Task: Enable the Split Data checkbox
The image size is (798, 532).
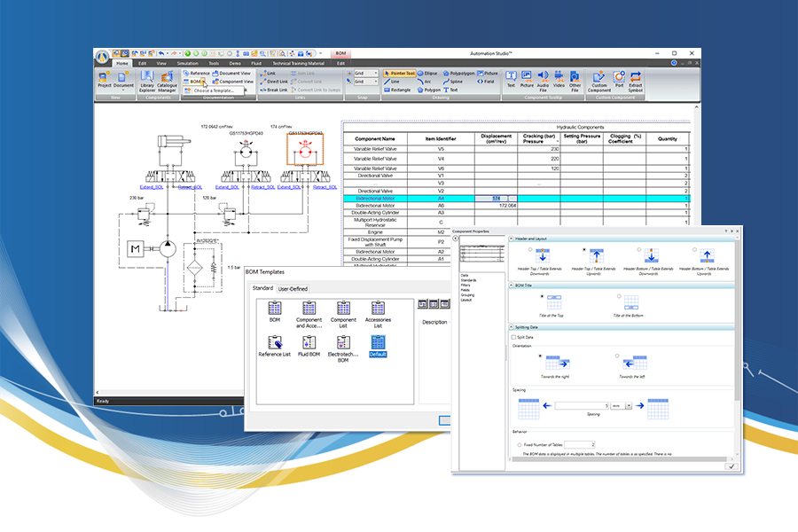Action: 513,337
